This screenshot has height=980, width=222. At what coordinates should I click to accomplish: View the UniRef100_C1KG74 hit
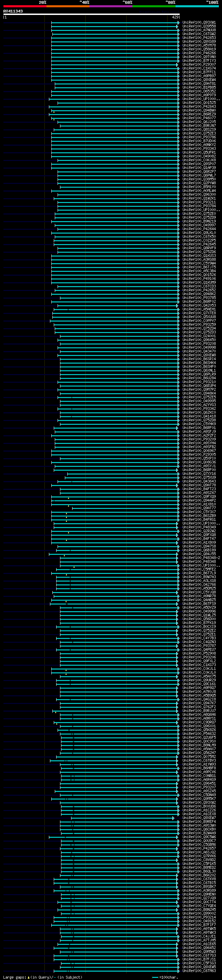199,68
